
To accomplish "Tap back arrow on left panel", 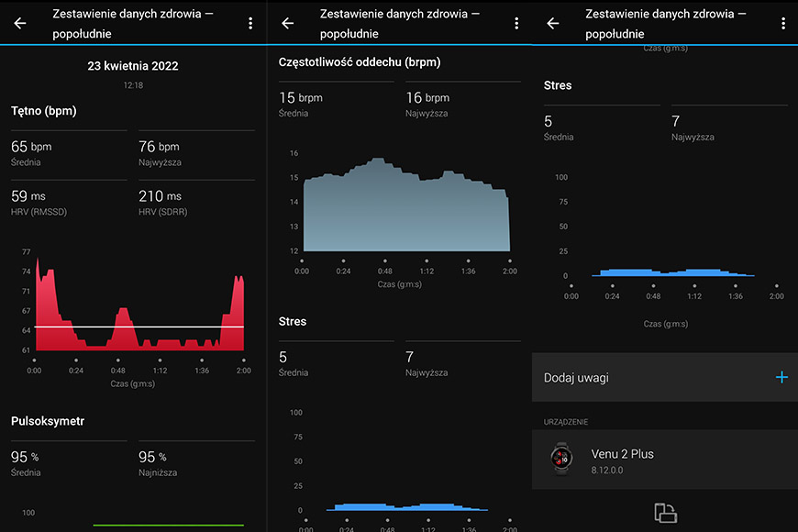I will coord(20,23).
